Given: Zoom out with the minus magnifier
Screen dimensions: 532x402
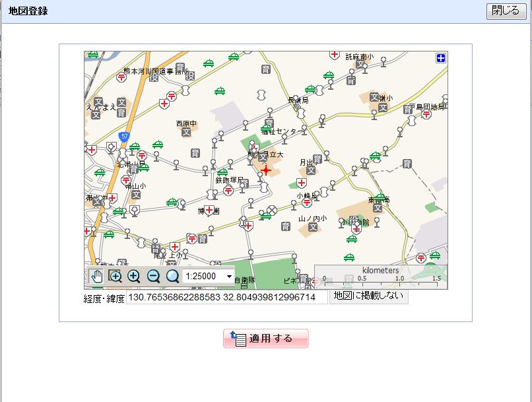Looking at the screenshot, I should (x=153, y=276).
